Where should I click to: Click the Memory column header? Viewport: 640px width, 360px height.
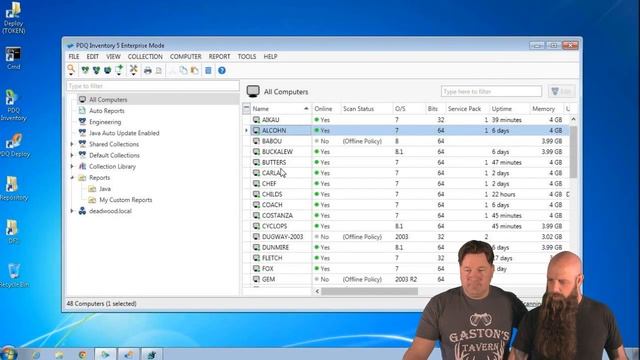(x=546, y=109)
